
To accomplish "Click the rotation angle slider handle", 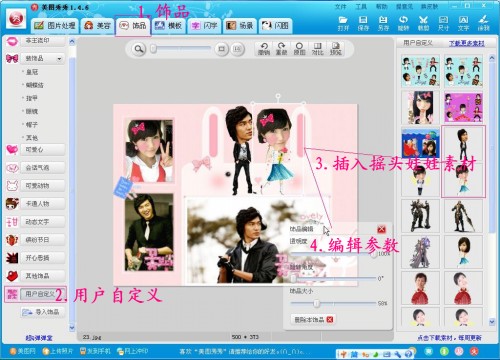I will pyautogui.click(x=293, y=278).
